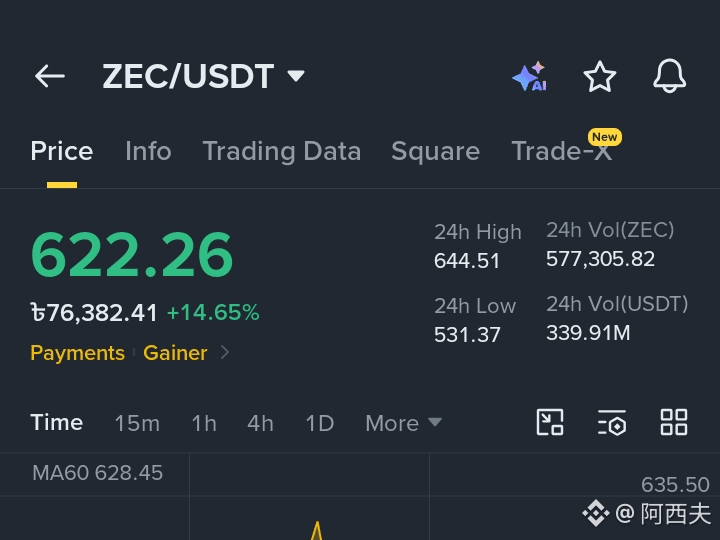Image resolution: width=720 pixels, height=540 pixels.
Task: Open the chevron next to Gainer
Action: pyautogui.click(x=225, y=353)
